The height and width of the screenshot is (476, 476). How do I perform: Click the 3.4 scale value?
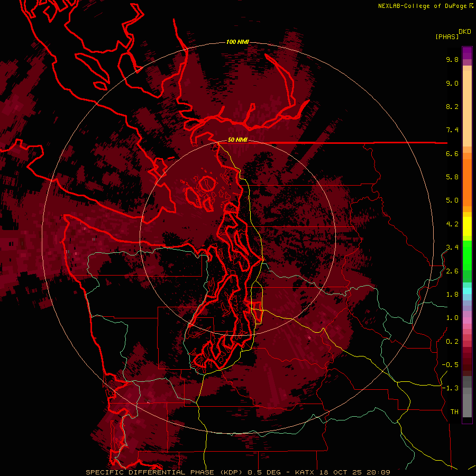pos(452,248)
